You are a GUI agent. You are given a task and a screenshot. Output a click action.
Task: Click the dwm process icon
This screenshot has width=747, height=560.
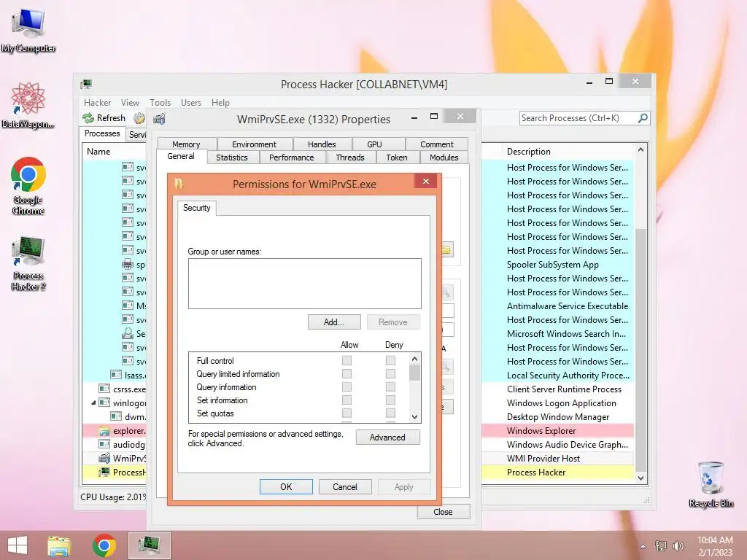click(116, 416)
